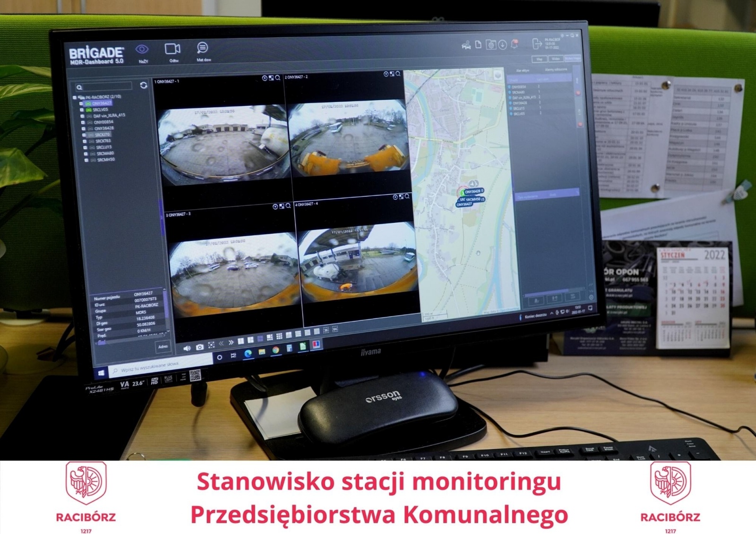This screenshot has width=756, height=534.
Task: Go to next page double-arrow
Action: [231, 342]
